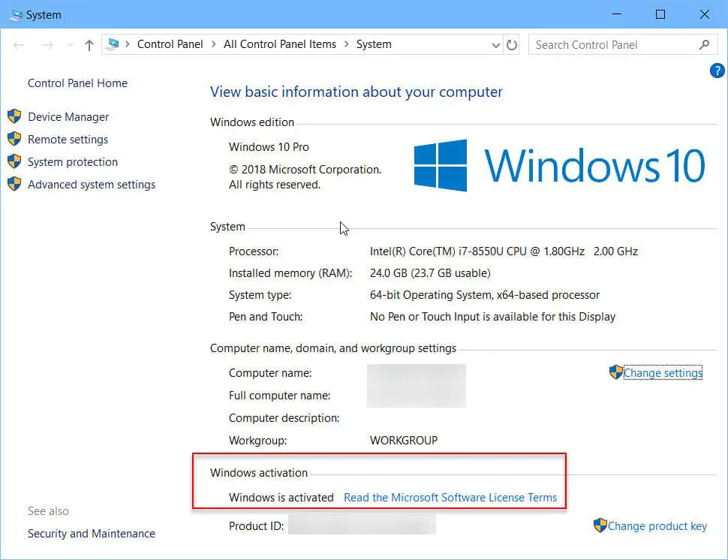This screenshot has height=560, width=728.
Task: Navigate to All Control Panel Items breadcrumb
Action: [x=279, y=44]
